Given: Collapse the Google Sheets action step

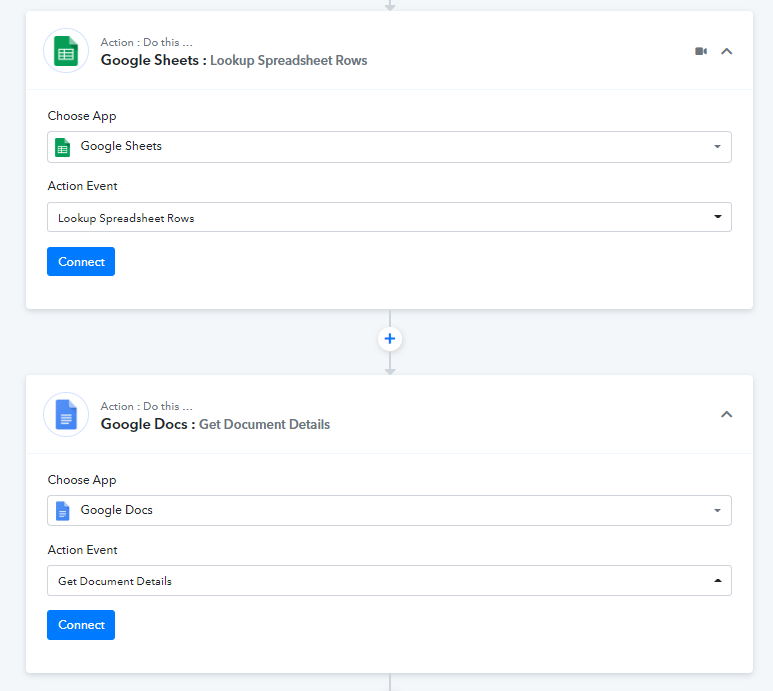Looking at the screenshot, I should click(727, 51).
